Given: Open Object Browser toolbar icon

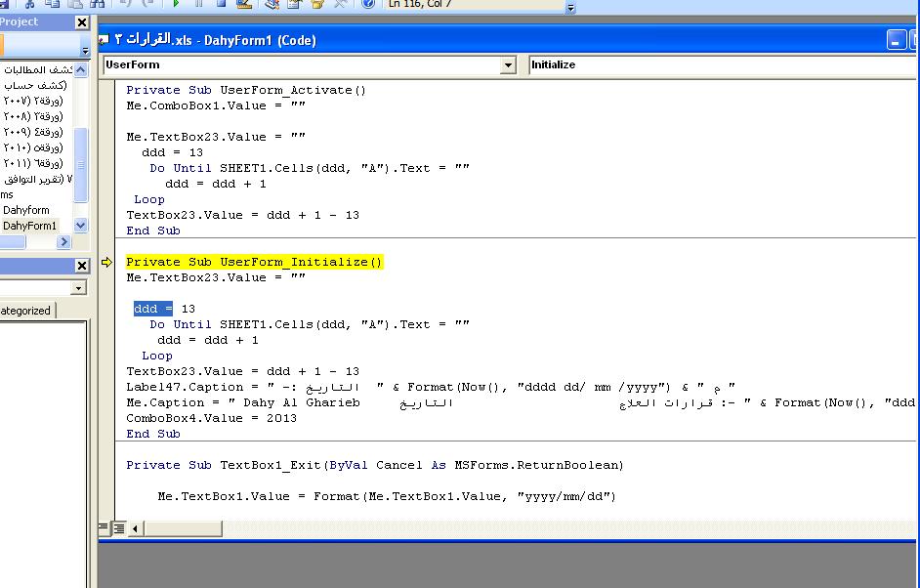Looking at the screenshot, I should [317, 4].
